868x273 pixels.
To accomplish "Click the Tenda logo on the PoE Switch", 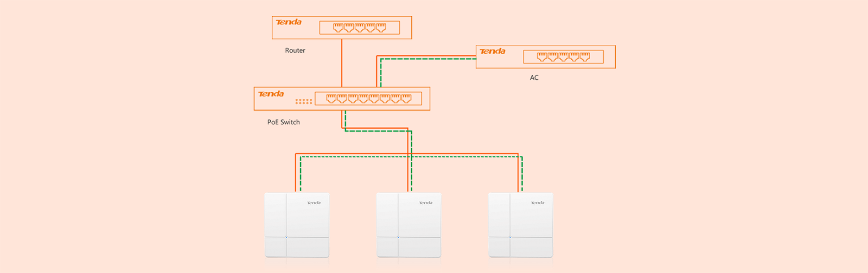I will (271, 94).
